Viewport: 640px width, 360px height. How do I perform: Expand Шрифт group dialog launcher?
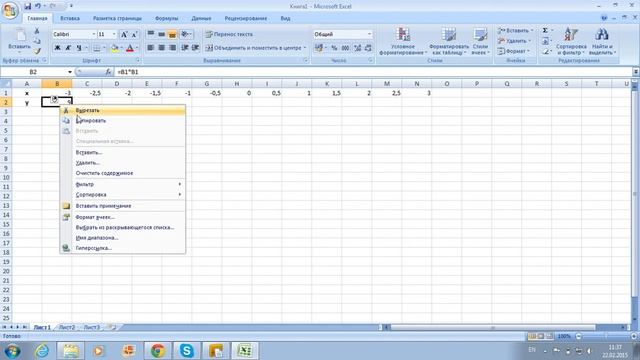coord(138,60)
